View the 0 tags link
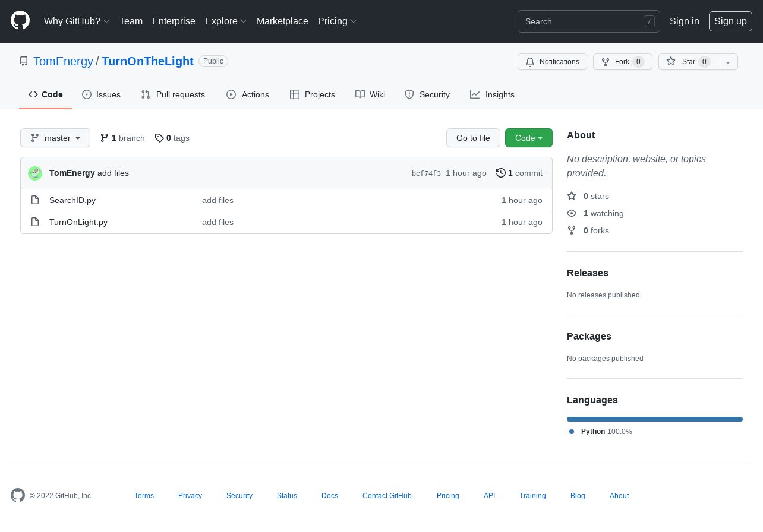The height and width of the screenshot is (532, 763). pyautogui.click(x=172, y=138)
